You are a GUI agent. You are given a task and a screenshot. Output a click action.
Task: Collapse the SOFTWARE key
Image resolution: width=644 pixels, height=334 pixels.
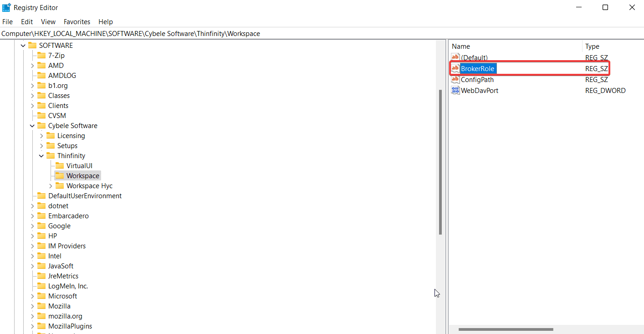23,46
